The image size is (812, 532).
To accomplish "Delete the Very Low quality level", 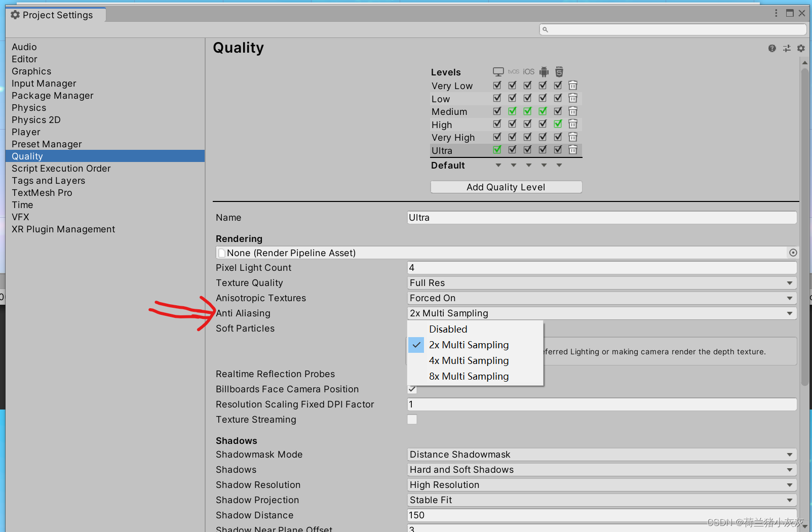I will [573, 85].
